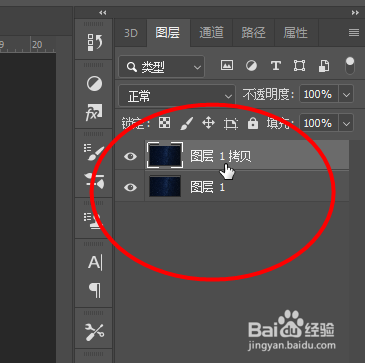Switch to the 通道 tab
The image size is (365, 363).
211,33
